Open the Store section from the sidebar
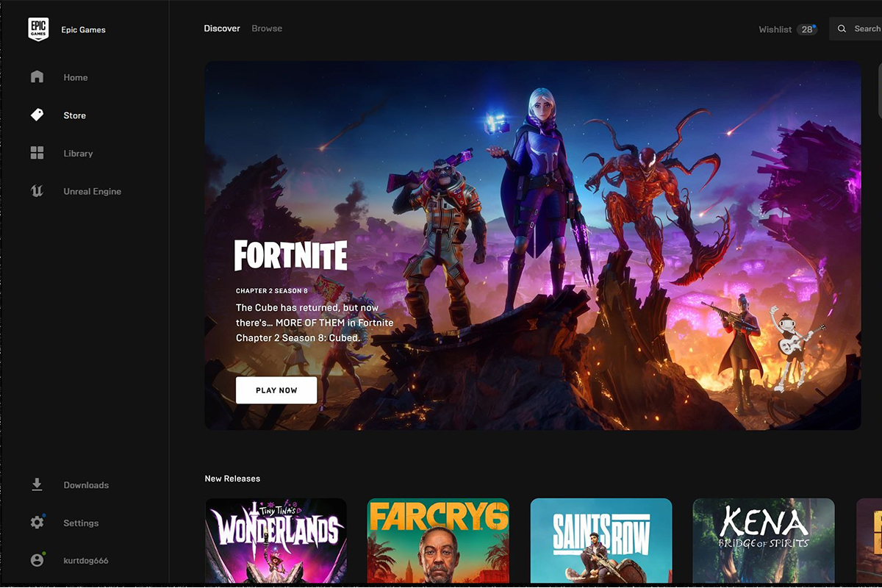Screen dimensions: 882x588 click(37, 115)
